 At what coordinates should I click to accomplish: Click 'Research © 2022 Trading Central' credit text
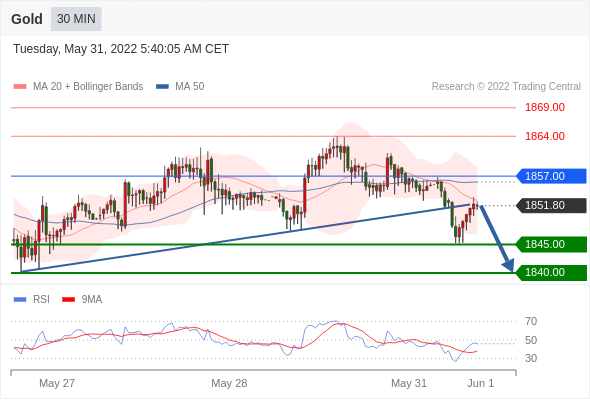pyautogui.click(x=506, y=87)
